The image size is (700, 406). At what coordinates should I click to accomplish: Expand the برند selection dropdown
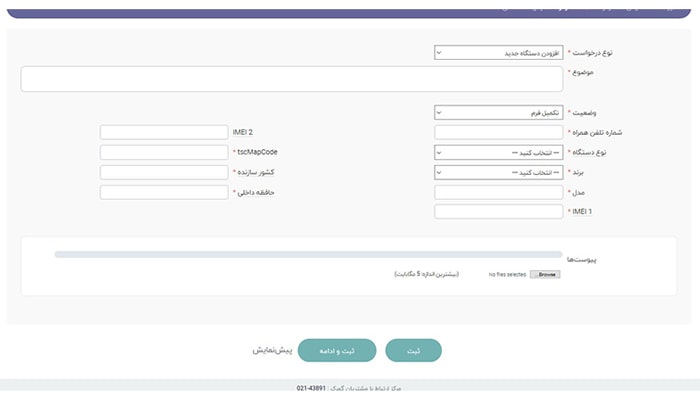click(499, 172)
